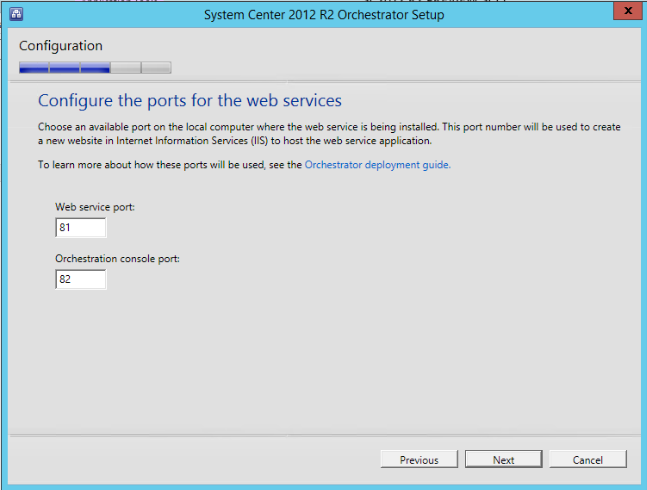647x490 pixels.
Task: Close the Orchestrator Setup window
Action: pyautogui.click(x=626, y=12)
